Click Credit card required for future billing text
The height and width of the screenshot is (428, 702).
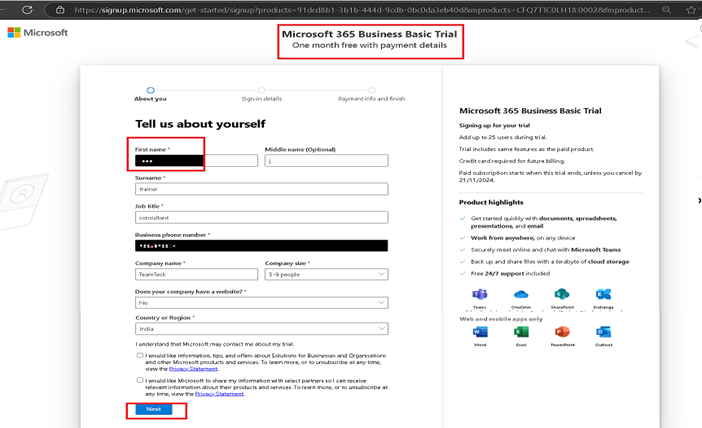512,161
